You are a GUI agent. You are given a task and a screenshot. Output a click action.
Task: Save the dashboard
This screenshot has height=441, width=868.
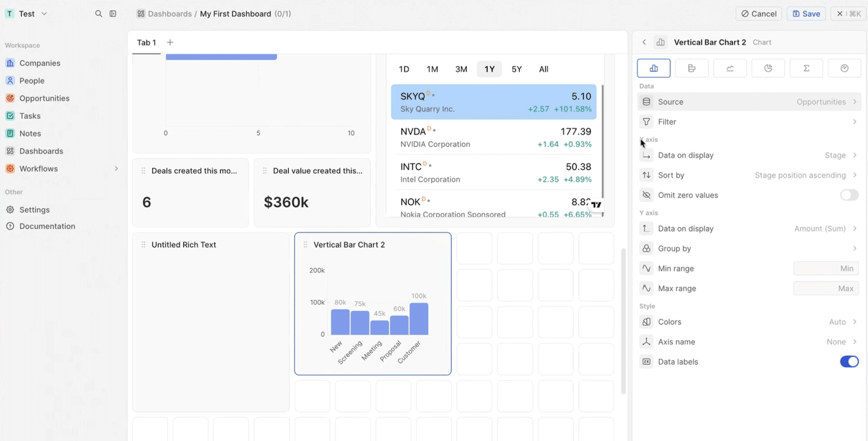pos(806,14)
